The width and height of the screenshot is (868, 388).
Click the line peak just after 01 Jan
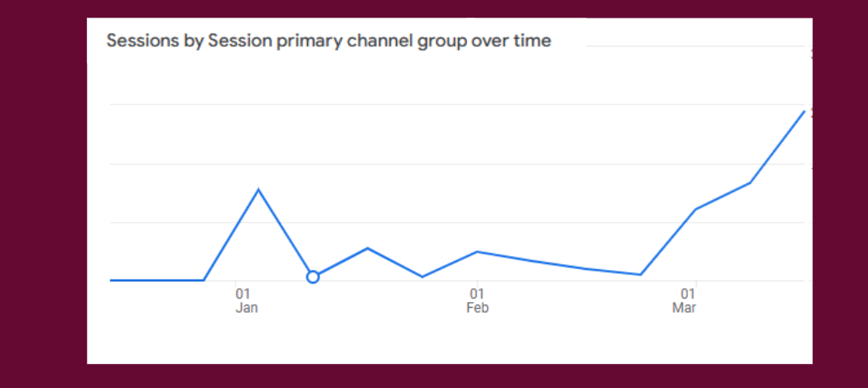point(258,190)
